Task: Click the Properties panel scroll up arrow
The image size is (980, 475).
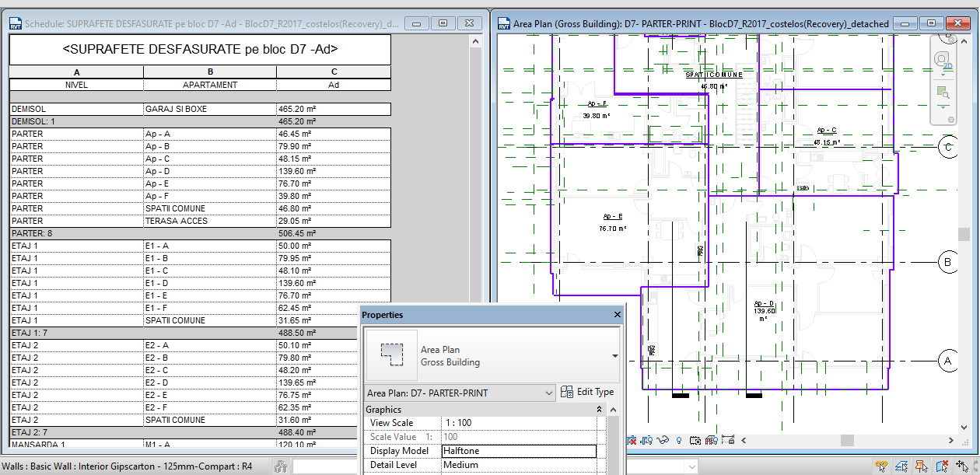Action: (614, 410)
